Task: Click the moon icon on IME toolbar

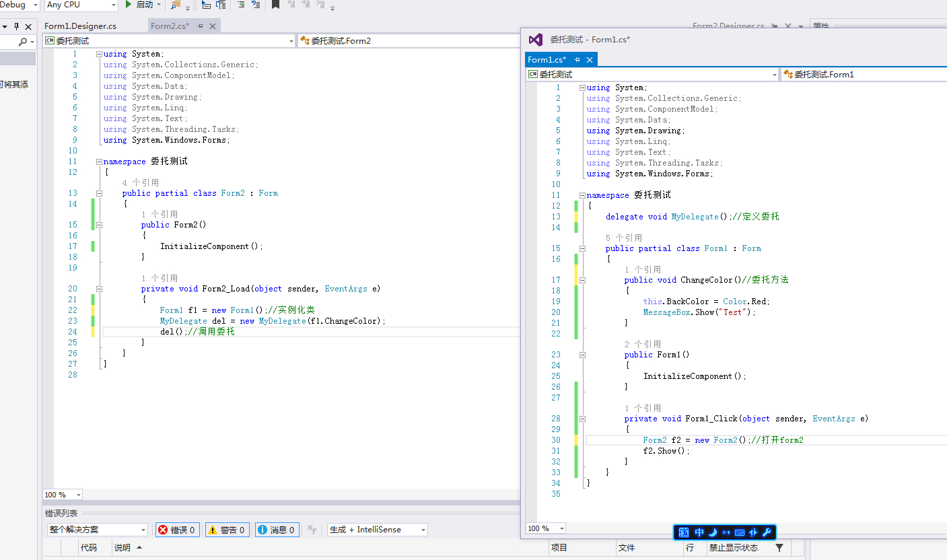Action: [x=713, y=532]
